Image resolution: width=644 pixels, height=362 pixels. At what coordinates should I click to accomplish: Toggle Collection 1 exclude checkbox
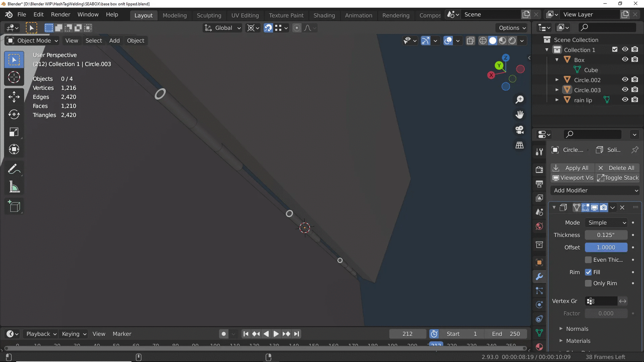pyautogui.click(x=615, y=49)
